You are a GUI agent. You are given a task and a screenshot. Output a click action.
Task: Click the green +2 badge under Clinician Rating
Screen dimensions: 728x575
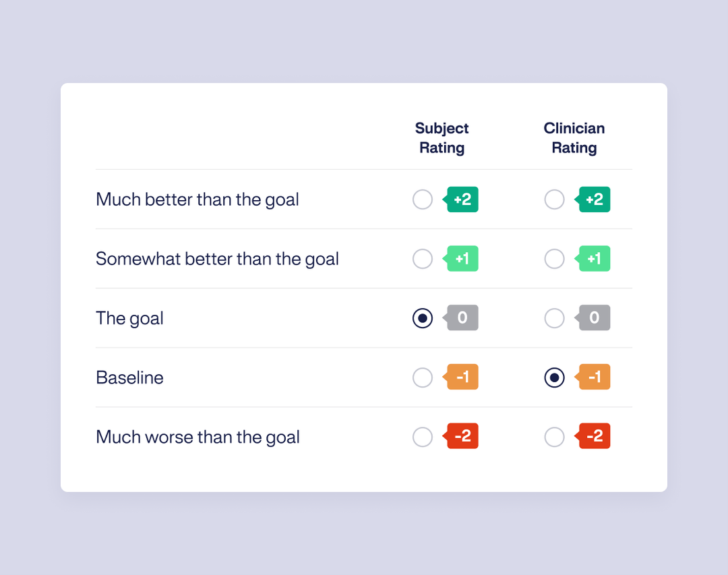[593, 200]
